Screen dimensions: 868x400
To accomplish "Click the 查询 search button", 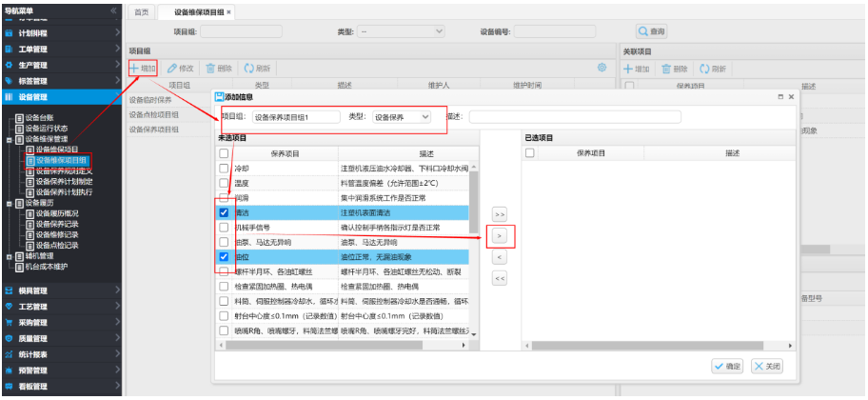I will [651, 31].
